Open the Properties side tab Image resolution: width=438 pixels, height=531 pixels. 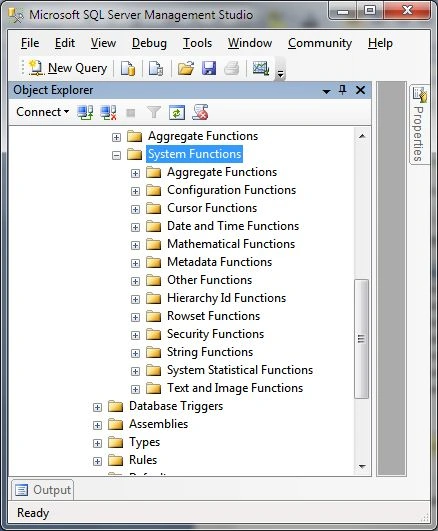coord(419,124)
